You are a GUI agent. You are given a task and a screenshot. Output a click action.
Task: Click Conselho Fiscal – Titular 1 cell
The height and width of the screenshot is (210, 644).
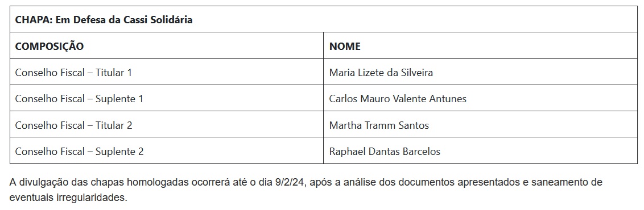tap(167, 72)
